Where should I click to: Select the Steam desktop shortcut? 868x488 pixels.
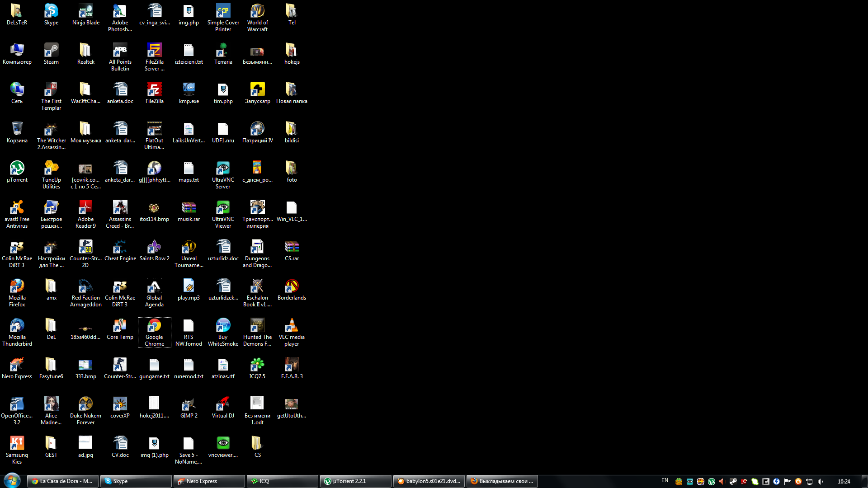(x=51, y=54)
